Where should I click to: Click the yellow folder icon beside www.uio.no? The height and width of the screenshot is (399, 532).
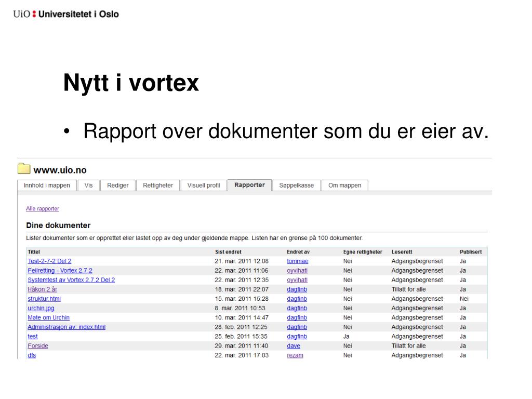(24, 168)
